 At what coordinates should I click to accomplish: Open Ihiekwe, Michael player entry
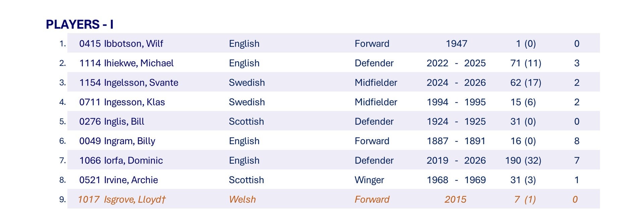tap(139, 63)
